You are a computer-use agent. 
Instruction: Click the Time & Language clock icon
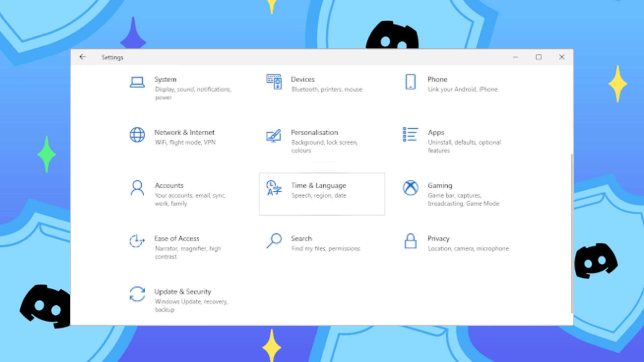point(273,188)
